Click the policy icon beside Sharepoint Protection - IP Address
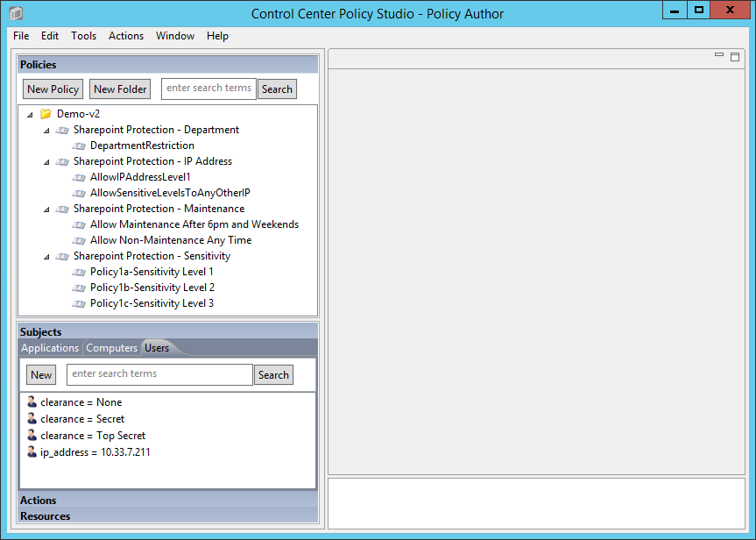Image resolution: width=756 pixels, height=540 pixels. coord(62,161)
